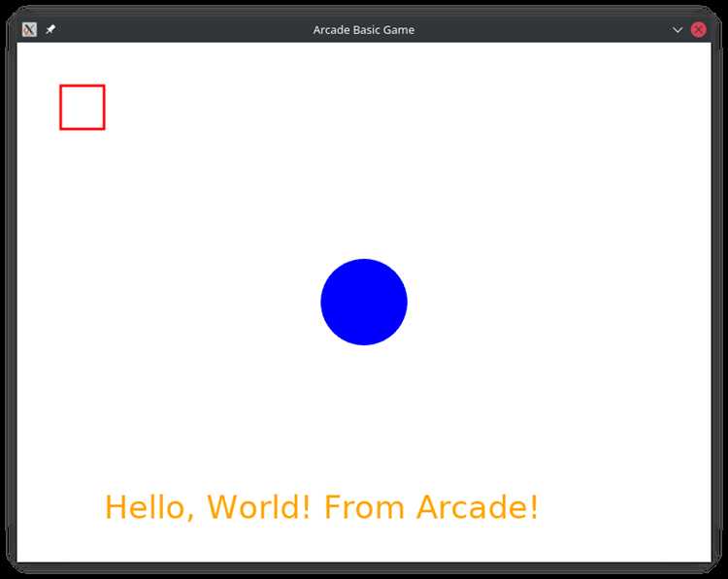Click the top border of the red square
Screen dimensions: 728x579
83,85
